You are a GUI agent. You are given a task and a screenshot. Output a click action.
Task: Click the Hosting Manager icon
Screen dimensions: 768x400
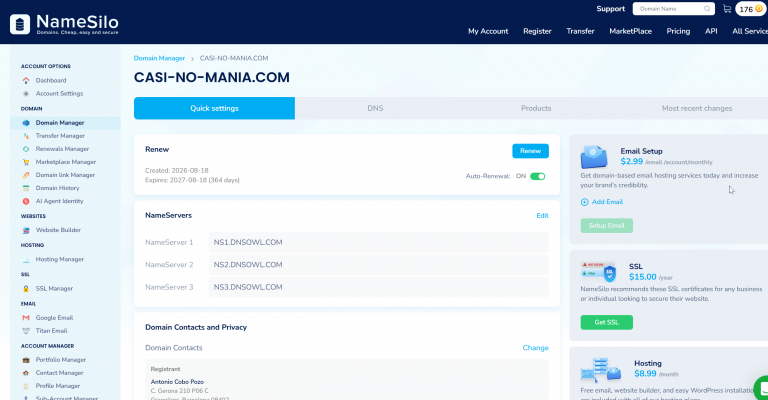tap(26, 259)
